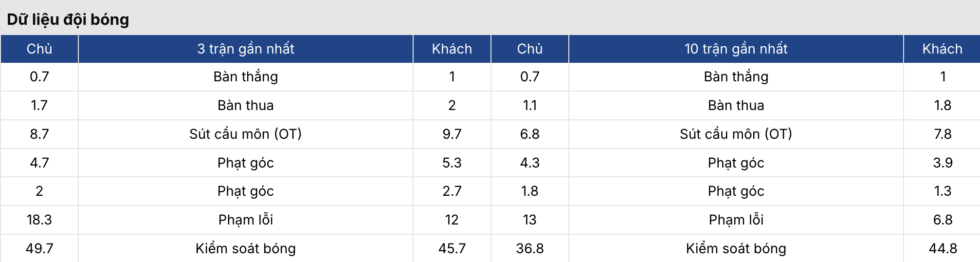Image resolution: width=980 pixels, height=262 pixels.
Task: Select the possession value 36.8
Action: tap(529, 248)
